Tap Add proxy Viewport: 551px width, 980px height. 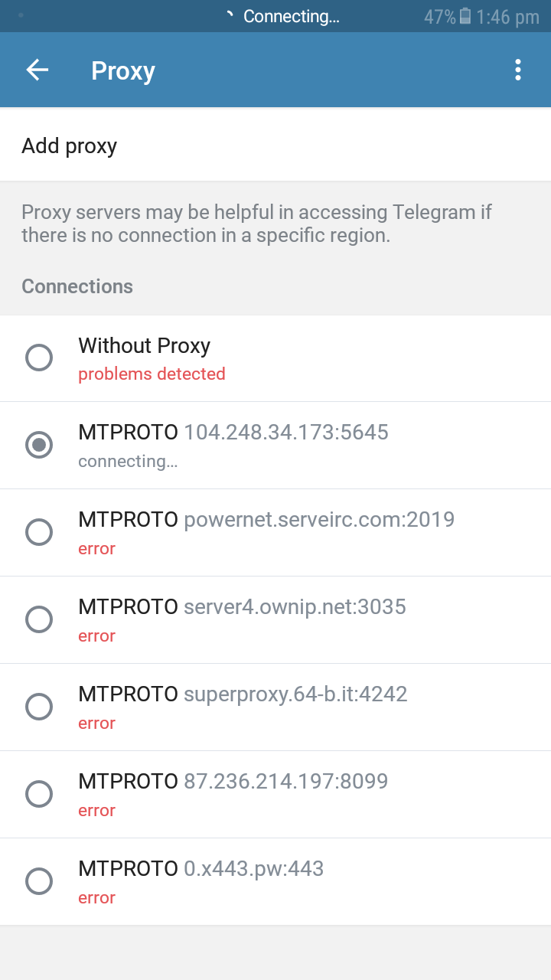(69, 145)
